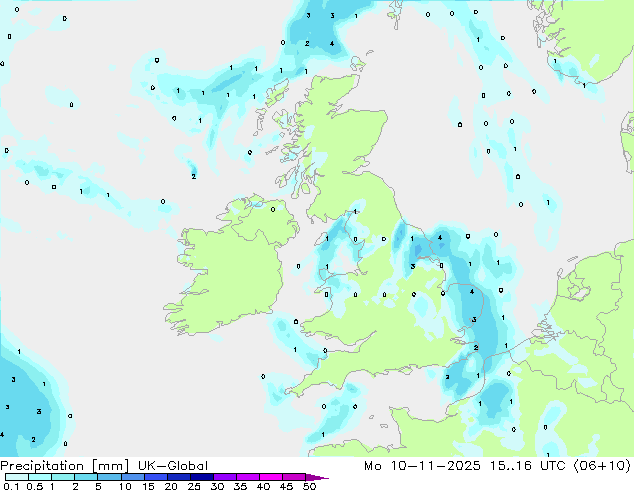Click the '15' legend label
The width and height of the screenshot is (634, 490).
click(148, 486)
